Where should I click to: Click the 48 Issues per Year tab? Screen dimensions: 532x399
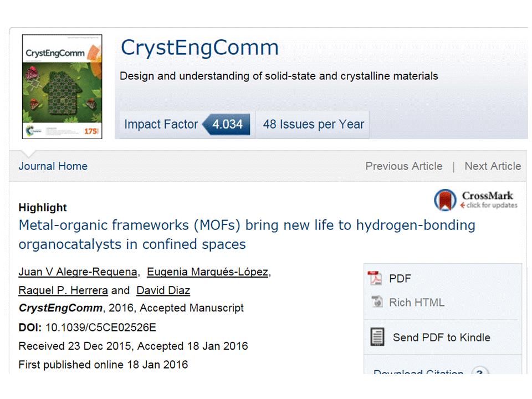(x=313, y=124)
